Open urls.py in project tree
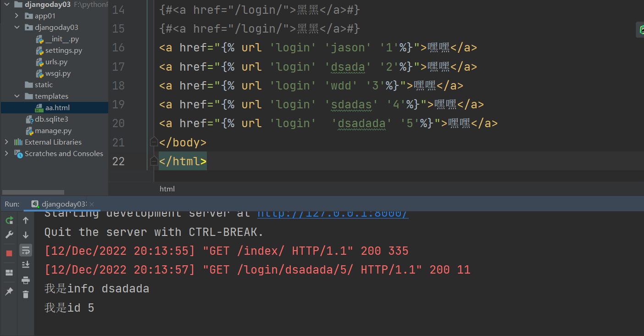Image resolution: width=644 pixels, height=336 pixels. click(56, 62)
